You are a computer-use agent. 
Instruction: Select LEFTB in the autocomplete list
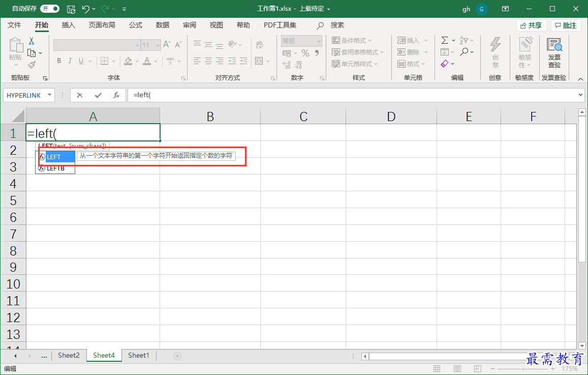pyautogui.click(x=55, y=168)
